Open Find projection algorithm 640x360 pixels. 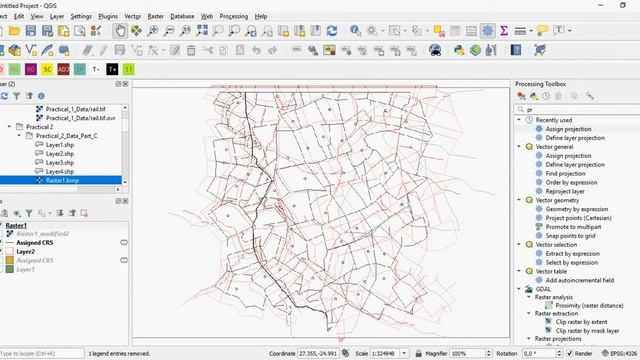tap(565, 173)
